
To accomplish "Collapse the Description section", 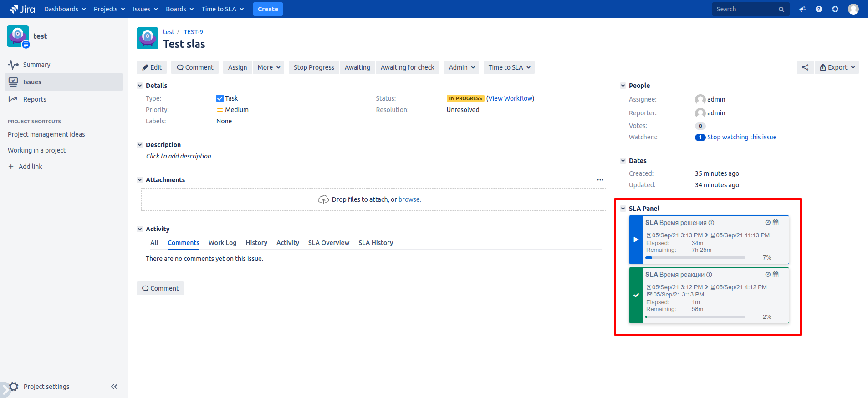I will click(140, 145).
